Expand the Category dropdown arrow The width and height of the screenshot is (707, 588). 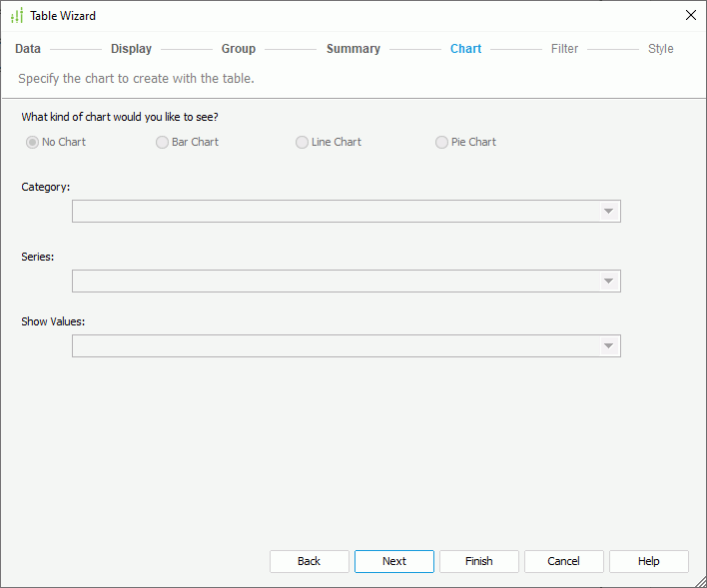[607, 212]
